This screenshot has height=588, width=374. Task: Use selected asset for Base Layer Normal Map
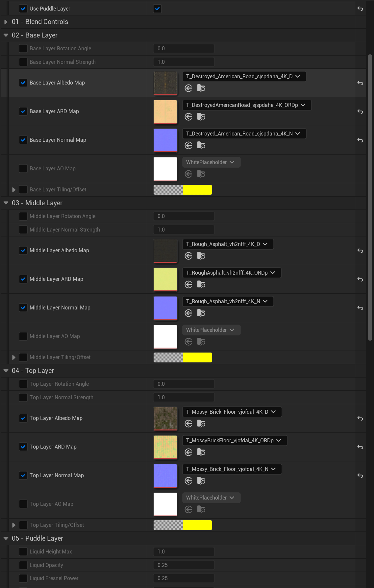tap(188, 145)
